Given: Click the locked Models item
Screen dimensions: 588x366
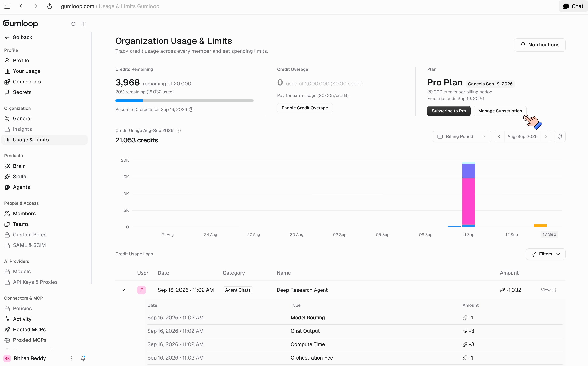Looking at the screenshot, I should point(44,272).
